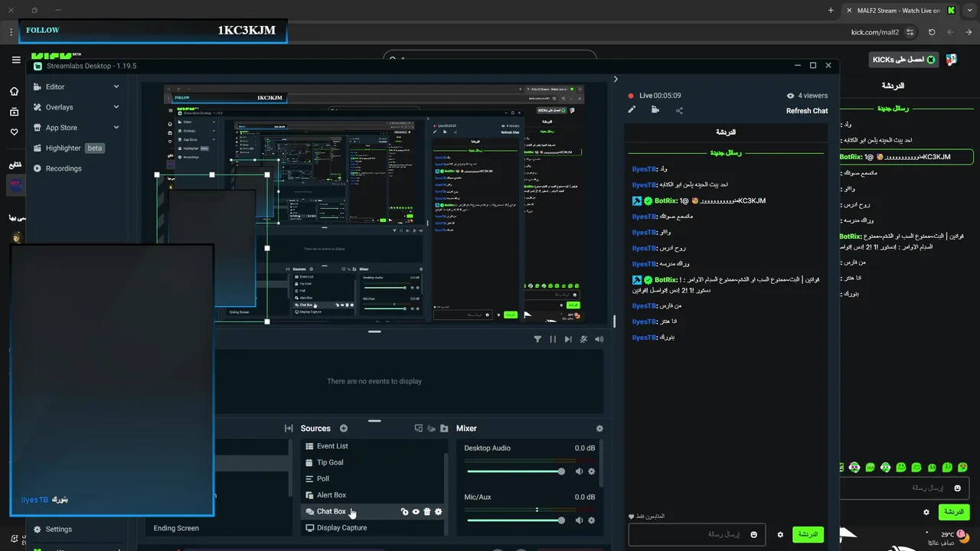Click the widget icon in Sources header
The width and height of the screenshot is (980, 551).
tap(419, 429)
